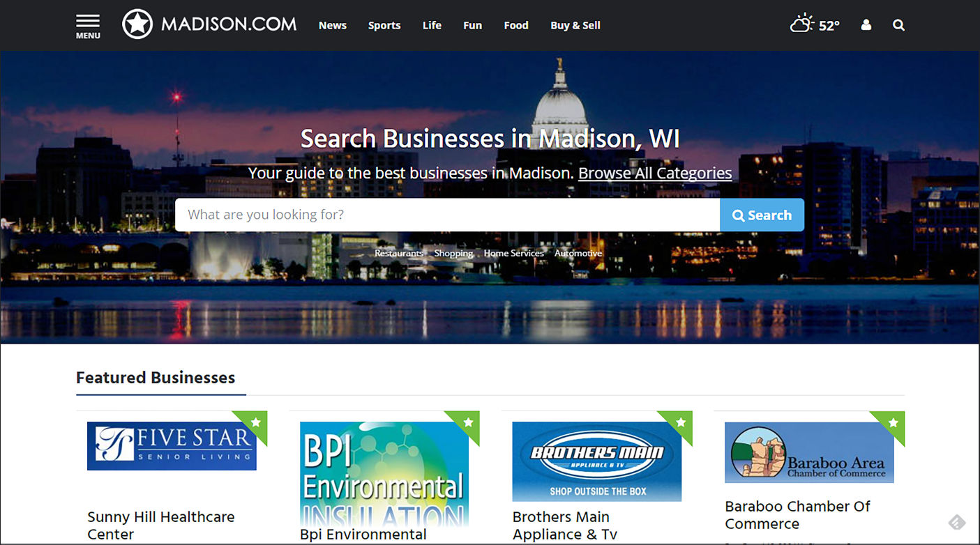The width and height of the screenshot is (980, 545).
Task: Open Brothers Main Appliance & Tv listing title
Action: pos(565,525)
